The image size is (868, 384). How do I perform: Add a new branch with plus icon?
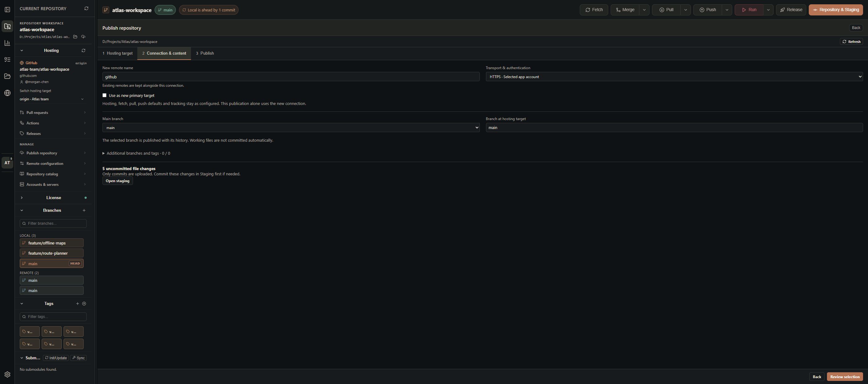click(x=84, y=211)
